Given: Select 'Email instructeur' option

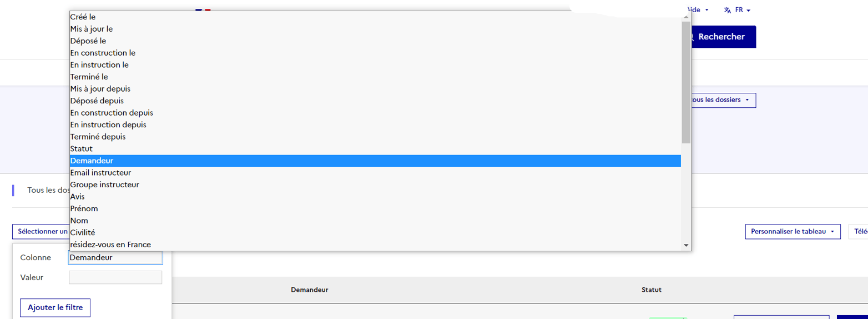Looking at the screenshot, I should click(x=375, y=173).
